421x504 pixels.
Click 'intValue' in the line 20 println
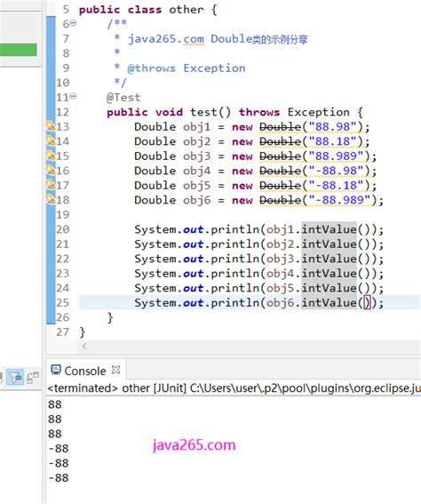click(x=329, y=229)
